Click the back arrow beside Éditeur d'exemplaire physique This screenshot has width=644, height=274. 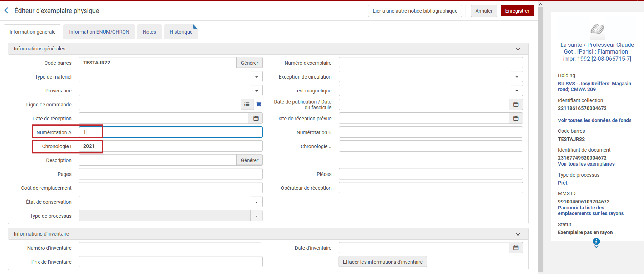pos(7,10)
